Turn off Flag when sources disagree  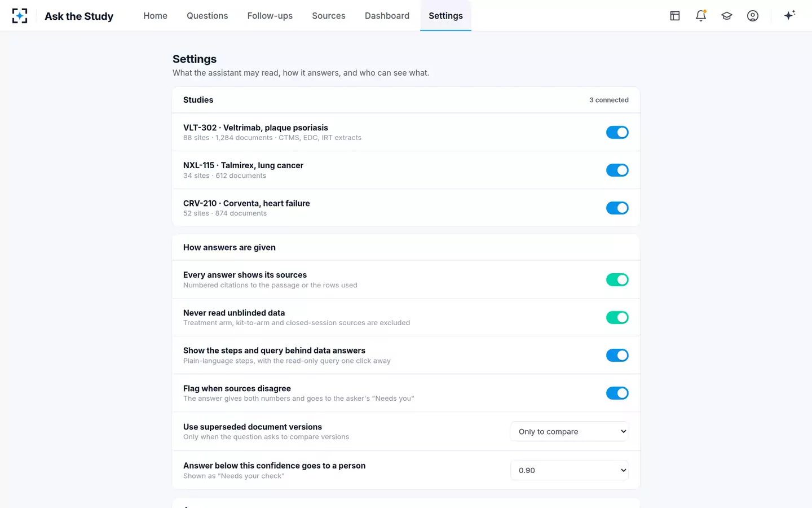pyautogui.click(x=617, y=393)
